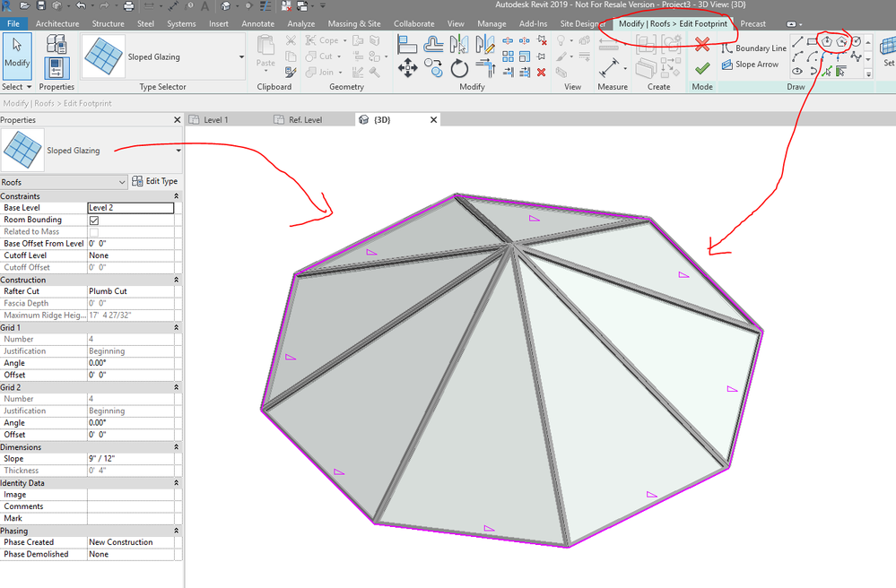Open the Level 1 view tab
The image size is (896, 588).
216,120
